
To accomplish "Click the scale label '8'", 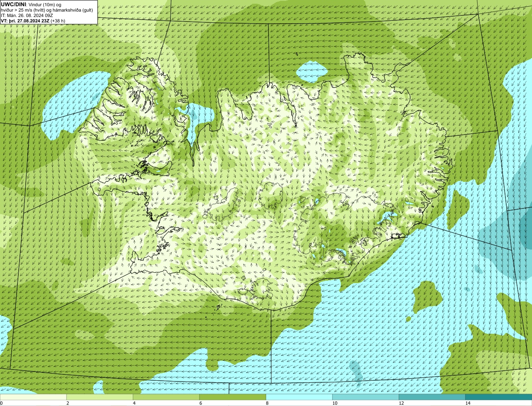I will pos(267,403).
